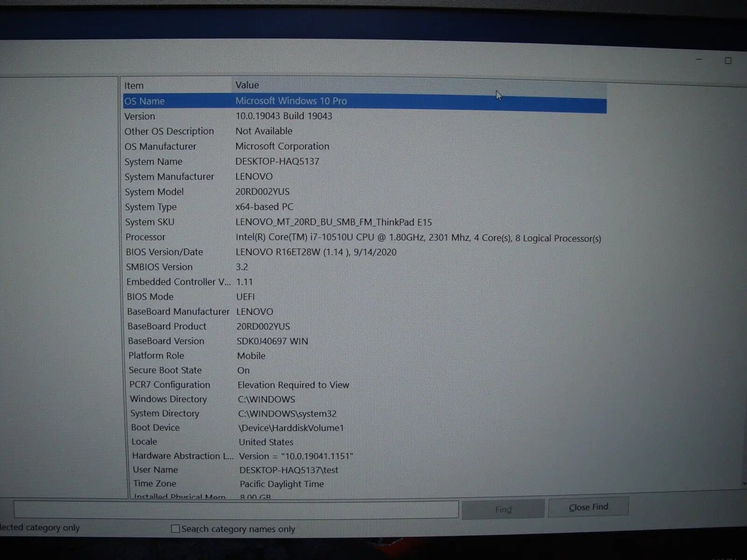Select the Windows Directory row
The width and height of the screenshot is (747, 560).
(365, 399)
